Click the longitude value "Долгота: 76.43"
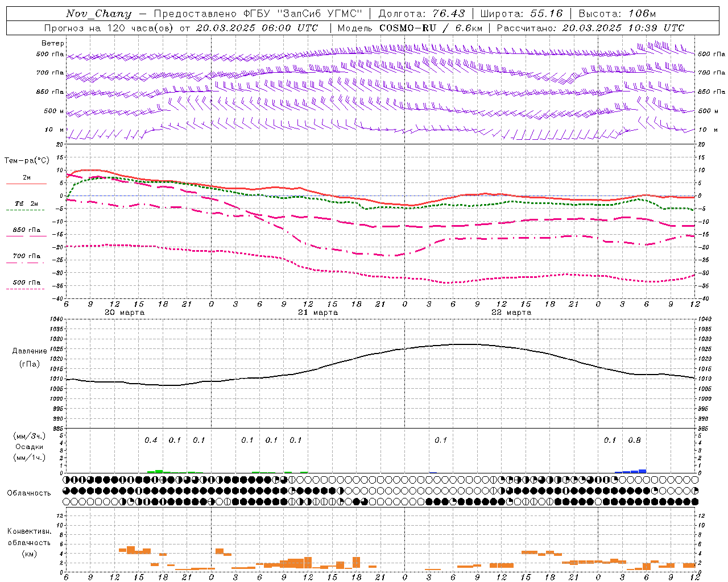Image resolution: width=728 pixels, height=582 pixels. coord(421,14)
